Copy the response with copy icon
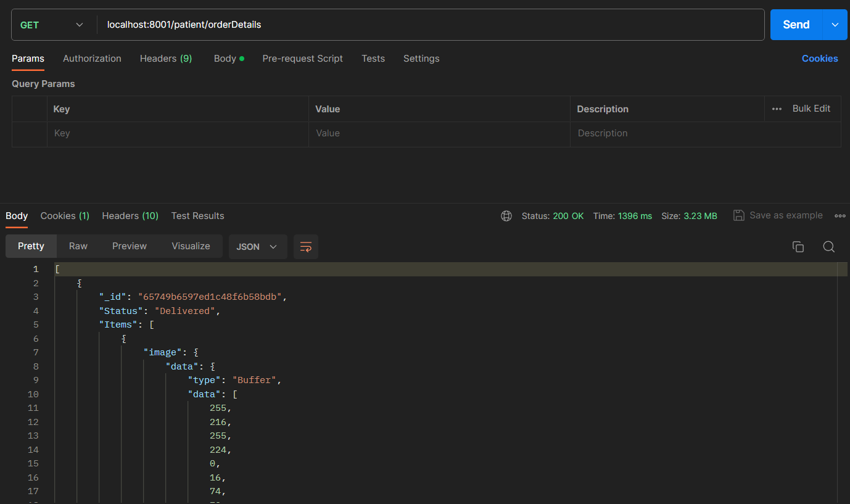This screenshot has height=504, width=850. tap(798, 247)
